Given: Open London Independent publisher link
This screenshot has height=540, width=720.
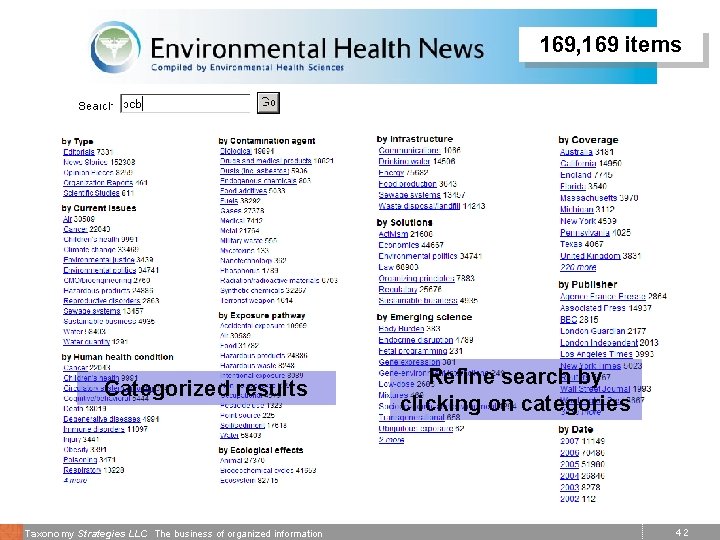Looking at the screenshot, I should click(x=598, y=343).
